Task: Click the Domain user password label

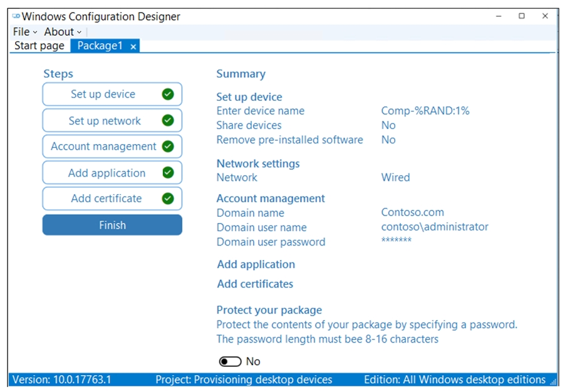Action: pyautogui.click(x=271, y=242)
